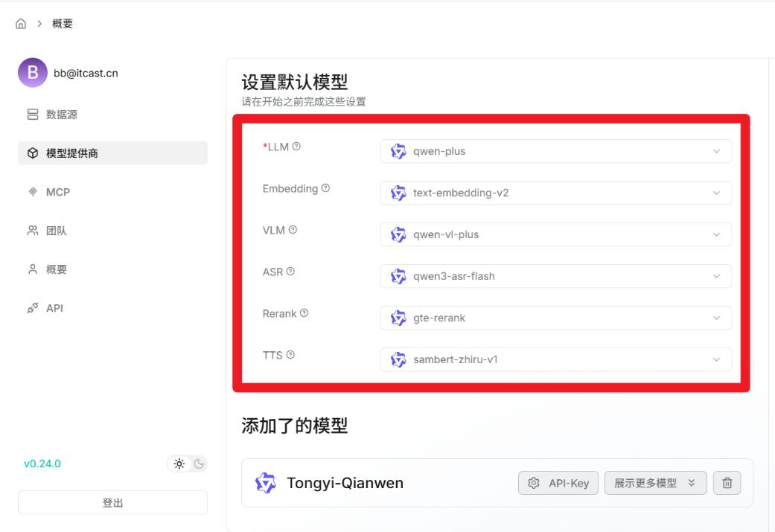Click the help icon beside Embedding
775x532 pixels.
click(325, 188)
